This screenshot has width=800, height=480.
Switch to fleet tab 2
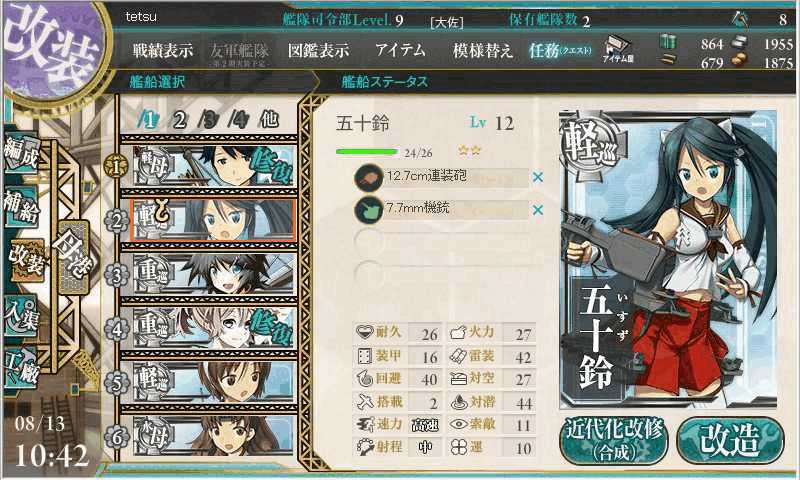tap(179, 120)
